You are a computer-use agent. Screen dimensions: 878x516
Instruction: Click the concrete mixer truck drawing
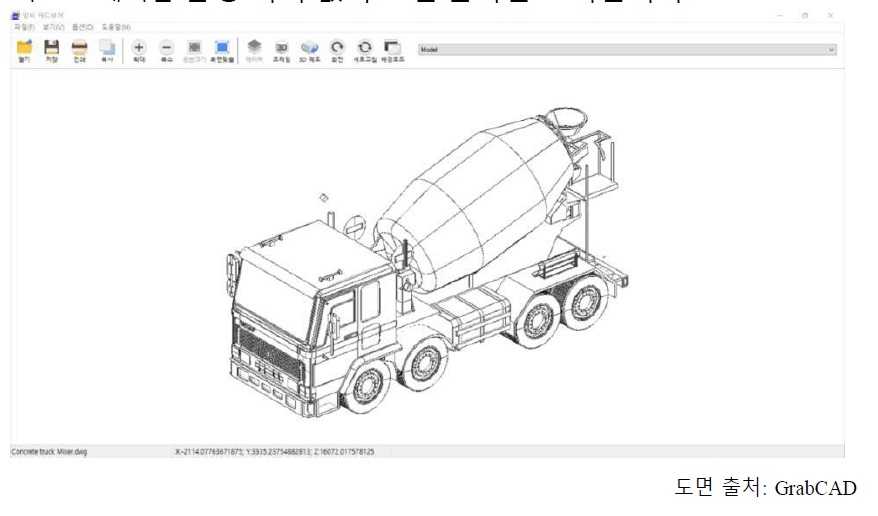tap(428, 263)
